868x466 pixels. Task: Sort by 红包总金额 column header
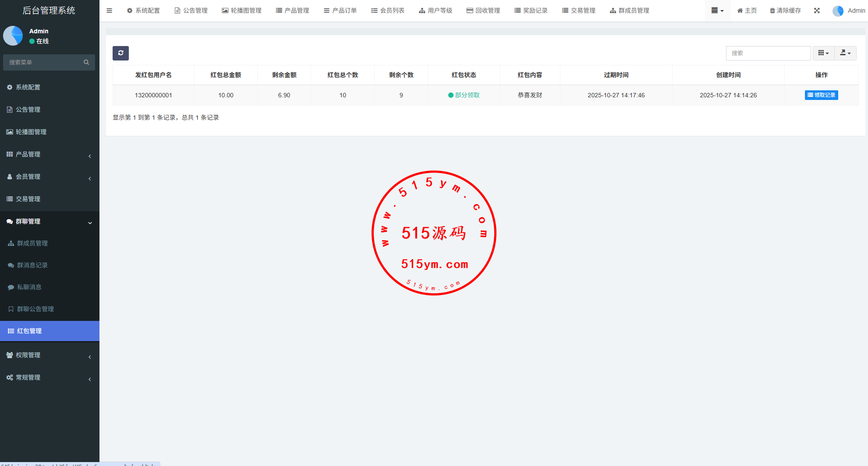point(226,75)
